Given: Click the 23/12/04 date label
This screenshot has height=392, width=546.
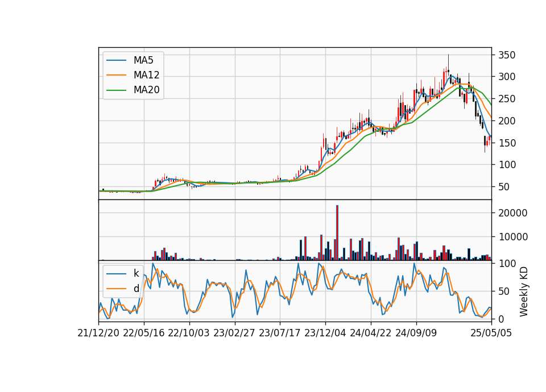Looking at the screenshot, I should 325,333.
